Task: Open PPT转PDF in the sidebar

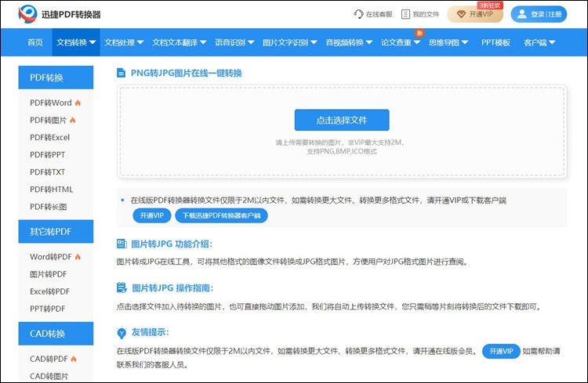Action: (x=47, y=309)
